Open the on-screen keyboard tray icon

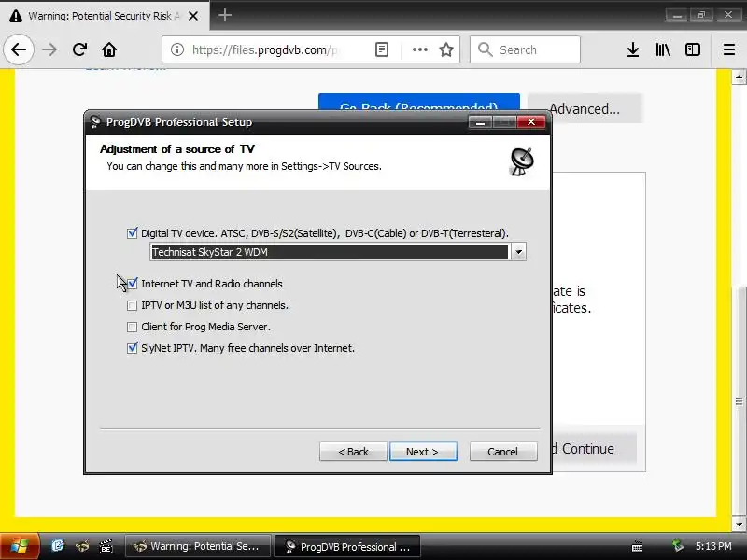(x=637, y=546)
